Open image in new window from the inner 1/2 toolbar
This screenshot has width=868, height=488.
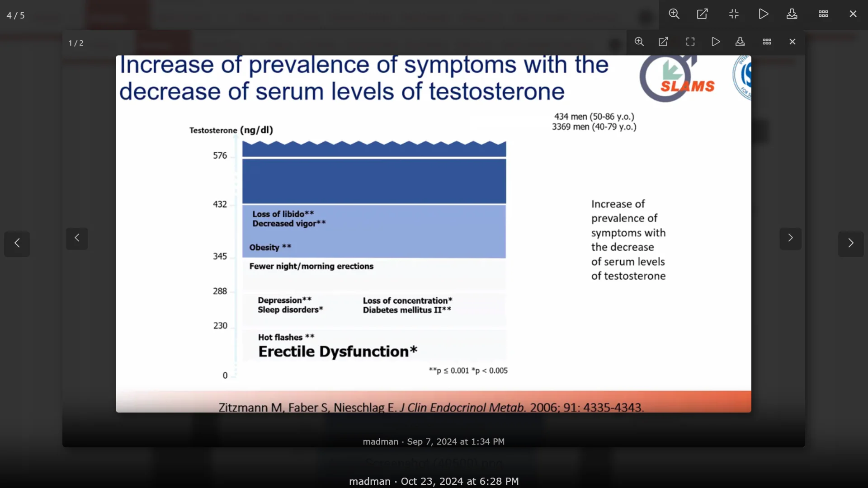point(664,42)
